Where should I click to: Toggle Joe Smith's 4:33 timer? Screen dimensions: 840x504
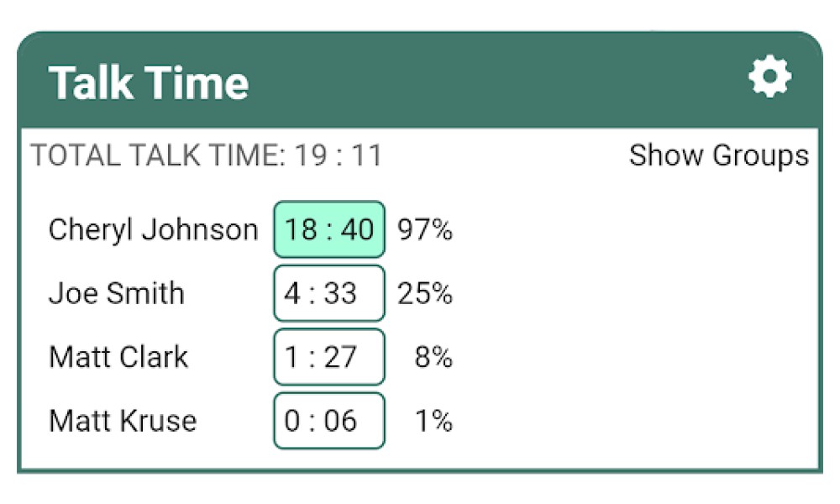[x=329, y=293]
